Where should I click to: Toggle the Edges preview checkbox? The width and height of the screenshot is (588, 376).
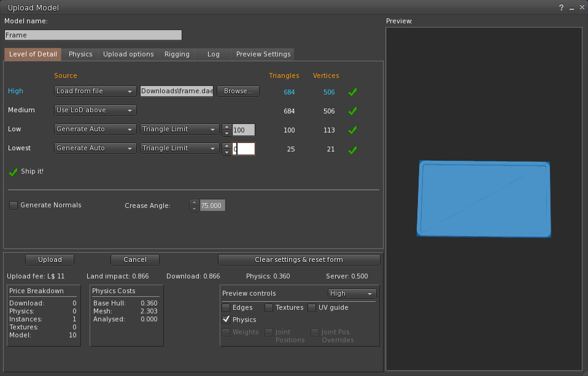[226, 308]
